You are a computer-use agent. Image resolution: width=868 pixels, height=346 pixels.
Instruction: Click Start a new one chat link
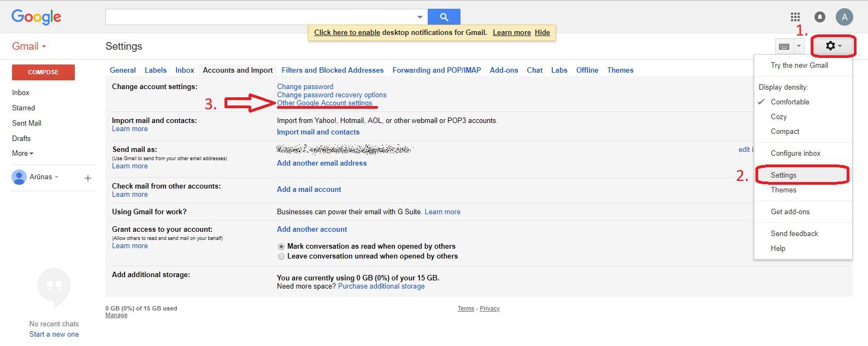click(54, 335)
